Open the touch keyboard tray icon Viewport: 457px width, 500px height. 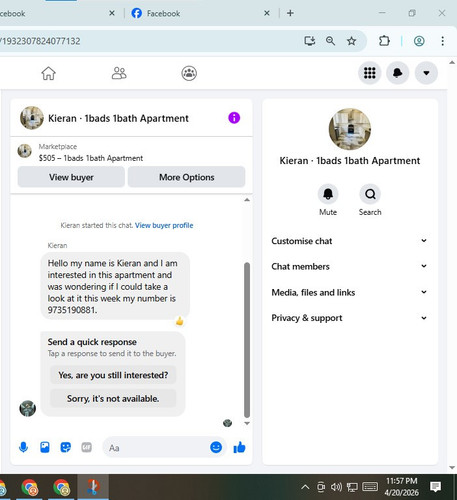(x=370, y=487)
